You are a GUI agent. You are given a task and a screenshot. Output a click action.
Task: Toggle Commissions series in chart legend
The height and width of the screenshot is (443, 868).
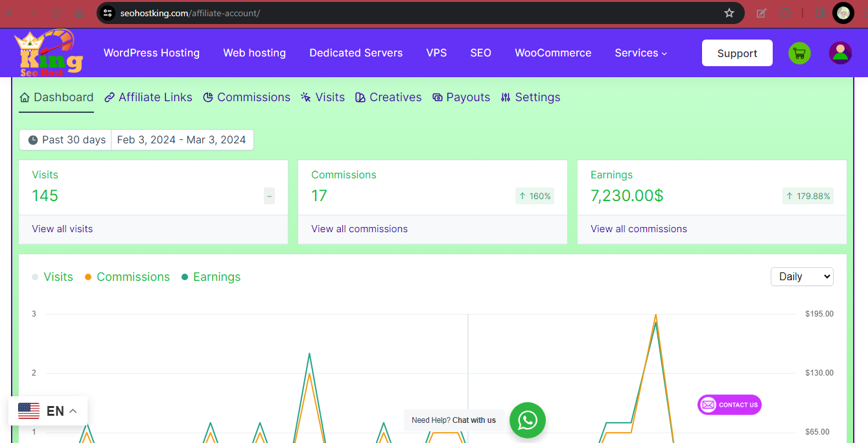click(127, 277)
